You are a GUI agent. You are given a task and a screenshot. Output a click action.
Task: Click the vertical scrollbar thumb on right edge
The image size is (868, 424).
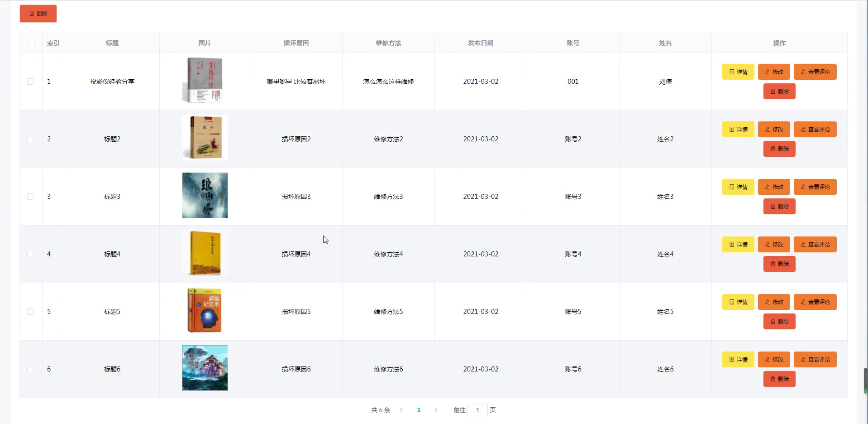[x=866, y=381]
